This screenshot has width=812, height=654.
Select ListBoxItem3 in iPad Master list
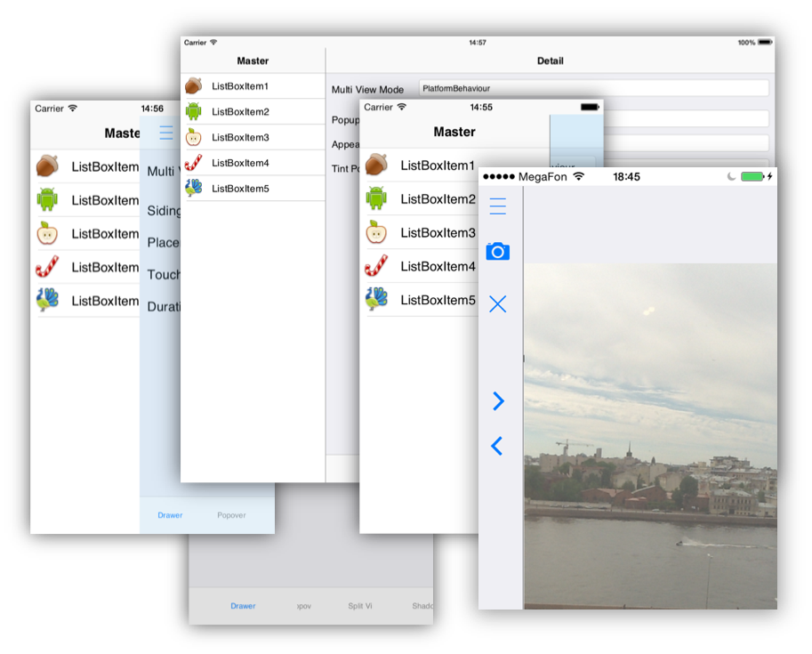coord(240,137)
